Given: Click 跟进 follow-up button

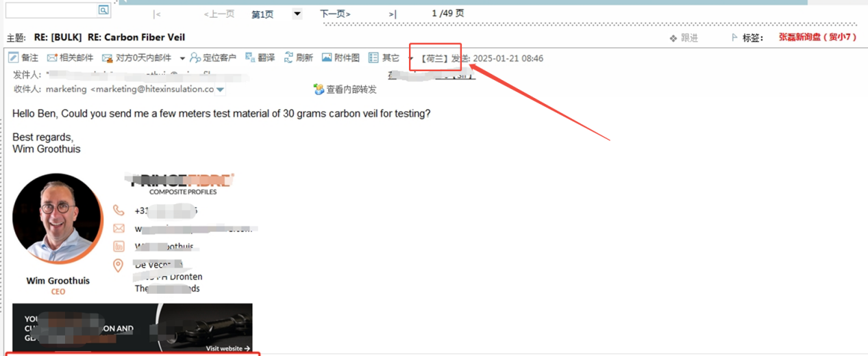Looking at the screenshot, I should point(684,38).
